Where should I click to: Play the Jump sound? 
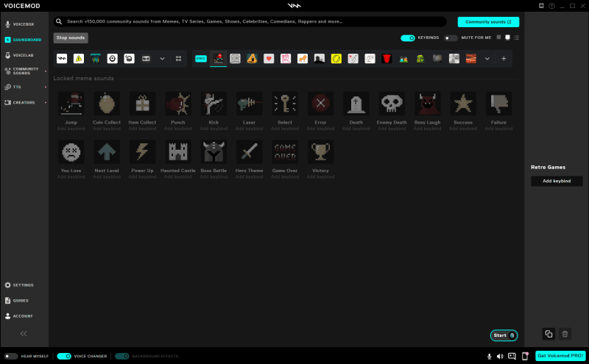pyautogui.click(x=71, y=104)
